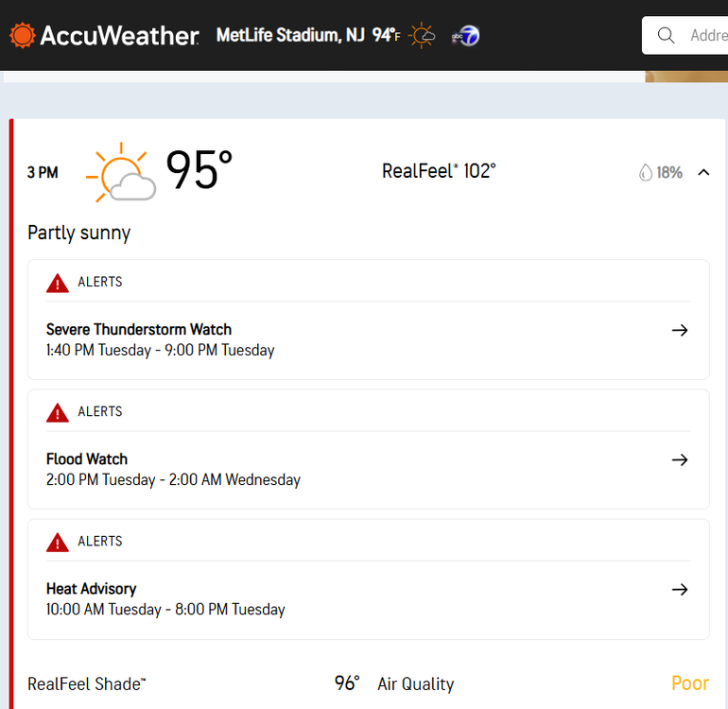Viewport: 728px width, 709px height.
Task: Click the Heat Advisory alert warning triangle
Action: pos(58,542)
